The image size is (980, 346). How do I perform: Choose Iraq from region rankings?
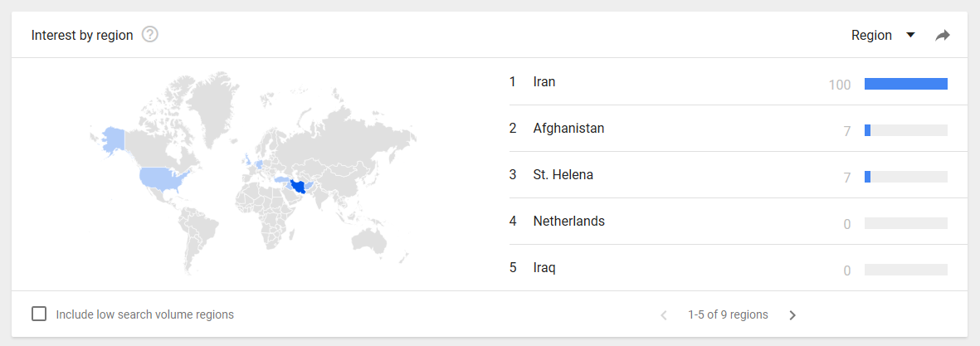click(544, 268)
